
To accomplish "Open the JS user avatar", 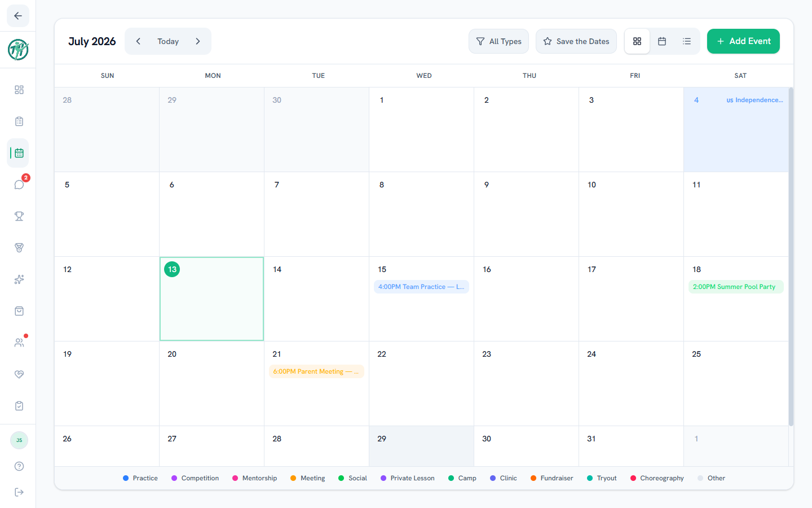I will (19, 440).
